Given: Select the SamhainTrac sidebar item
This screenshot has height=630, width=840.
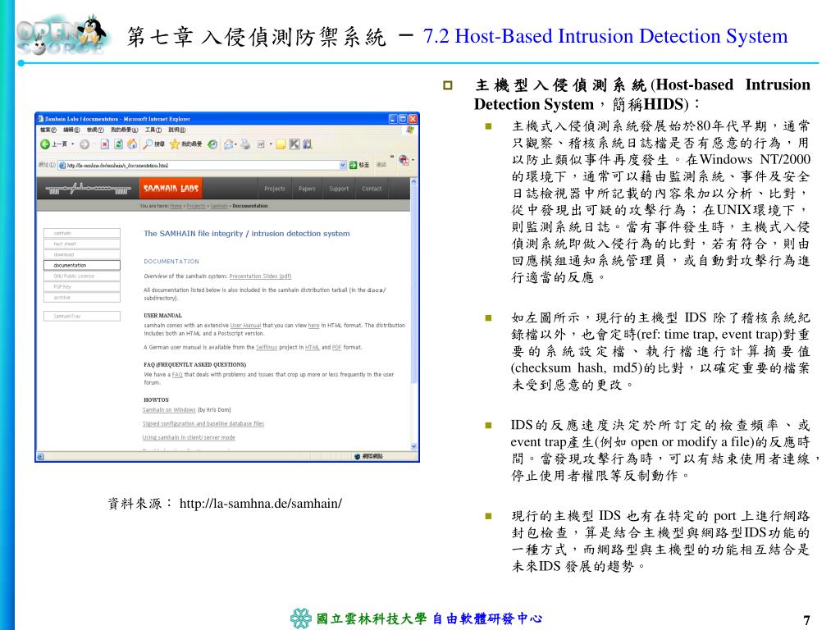Looking at the screenshot, I should [82, 316].
